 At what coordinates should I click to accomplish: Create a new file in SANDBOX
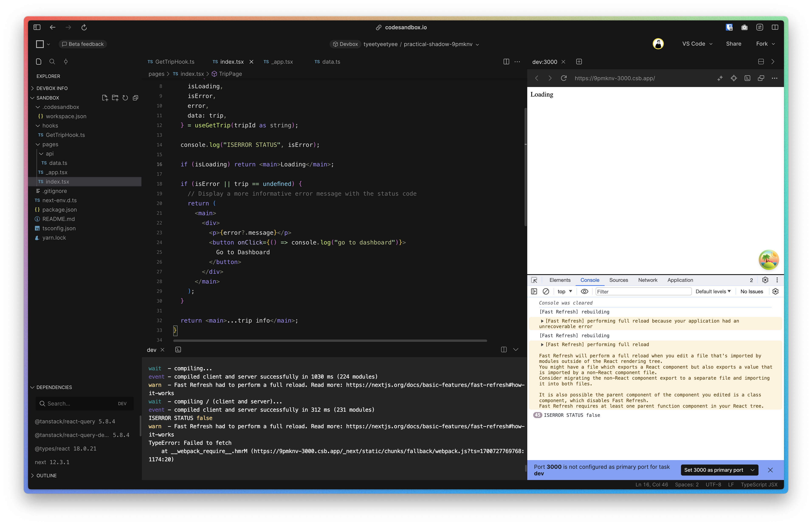coord(105,98)
